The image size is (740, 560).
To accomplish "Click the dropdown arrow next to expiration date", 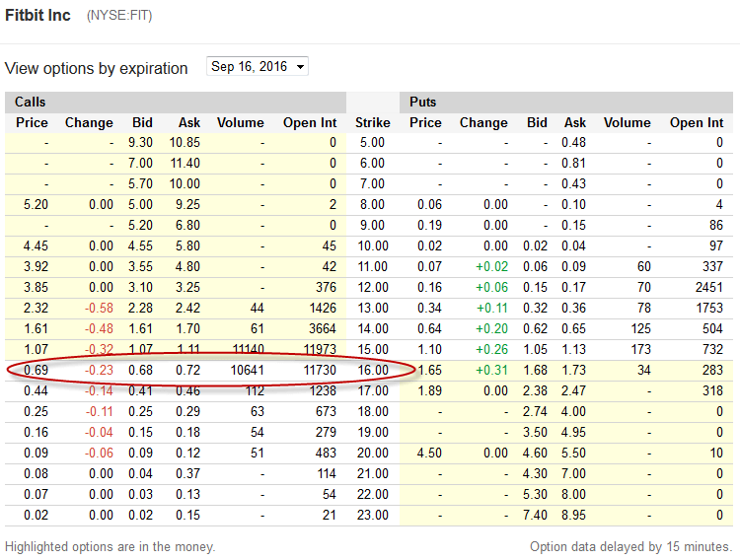I will (300, 67).
